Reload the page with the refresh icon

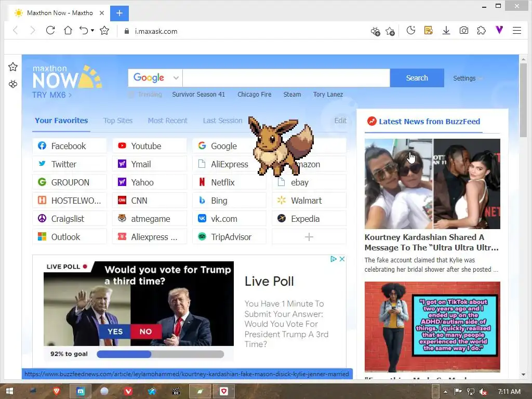point(50,31)
